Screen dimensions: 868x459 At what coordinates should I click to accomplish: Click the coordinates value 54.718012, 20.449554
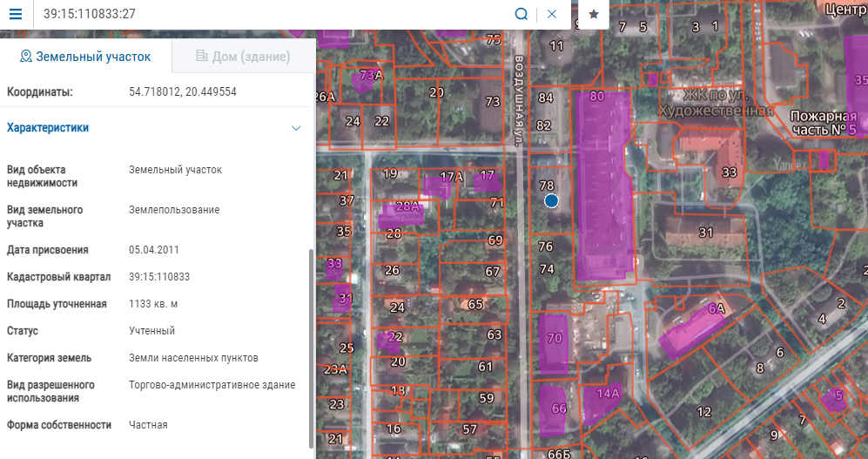click(183, 92)
